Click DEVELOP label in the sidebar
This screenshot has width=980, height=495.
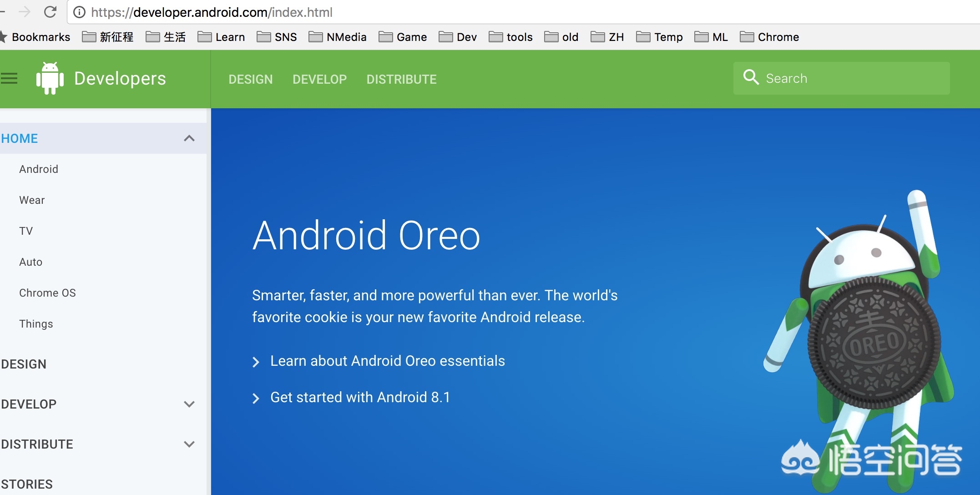click(x=29, y=404)
